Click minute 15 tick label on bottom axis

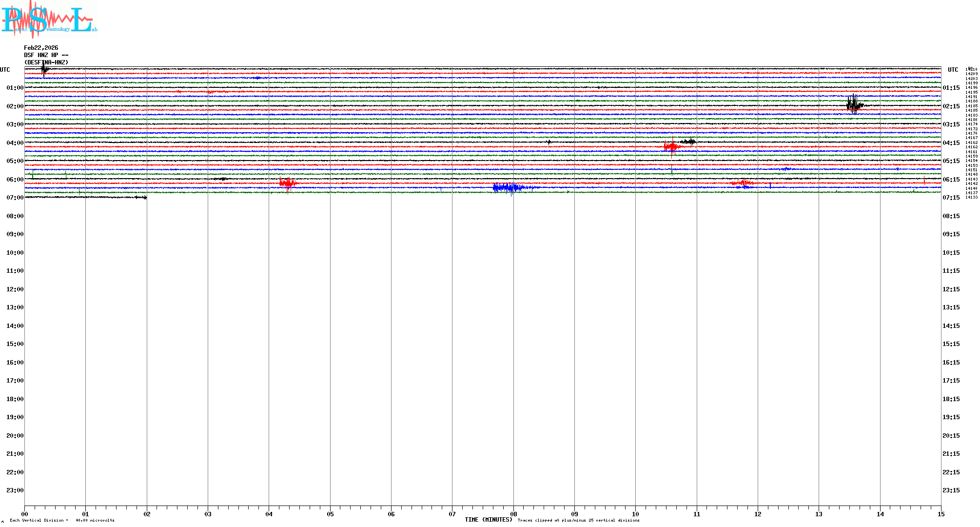tap(941, 514)
